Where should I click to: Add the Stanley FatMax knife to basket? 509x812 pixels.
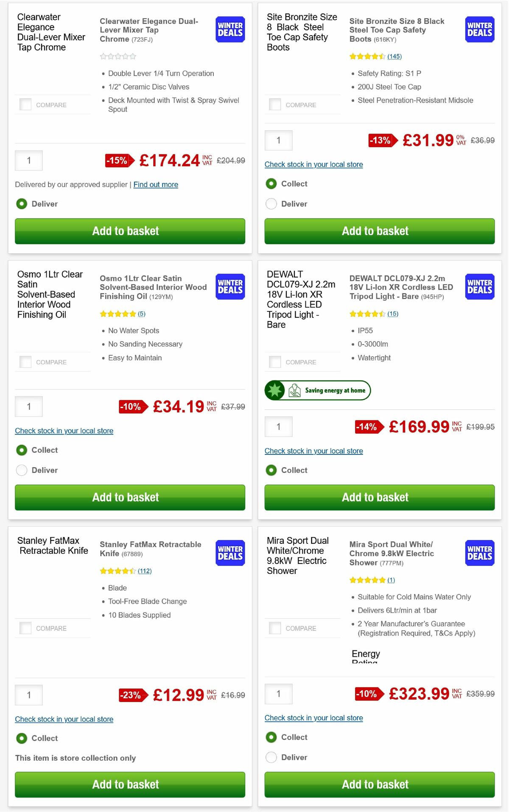[x=126, y=784]
